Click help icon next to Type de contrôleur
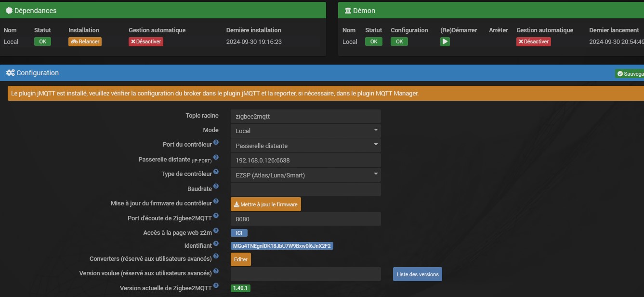The width and height of the screenshot is (644, 297). (x=216, y=172)
